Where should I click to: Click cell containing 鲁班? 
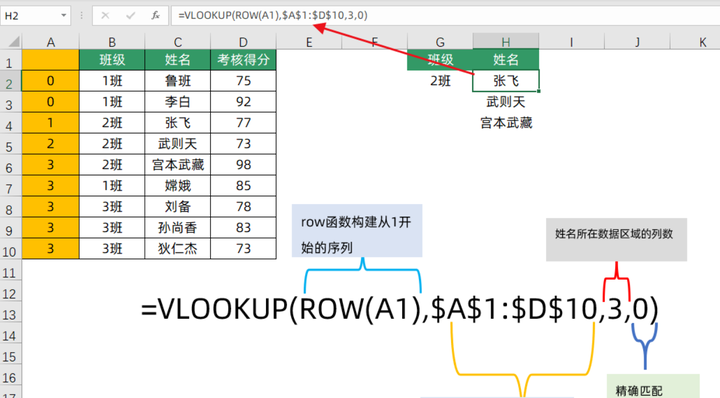point(178,81)
